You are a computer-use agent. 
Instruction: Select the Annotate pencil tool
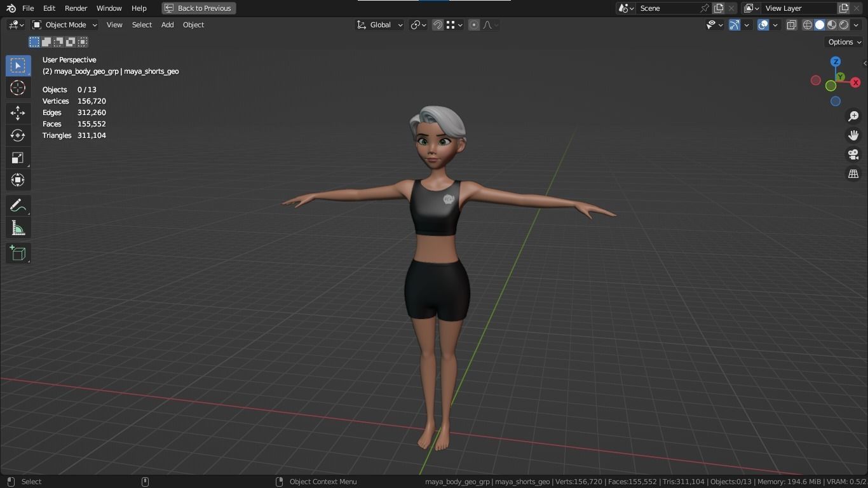[x=18, y=205]
